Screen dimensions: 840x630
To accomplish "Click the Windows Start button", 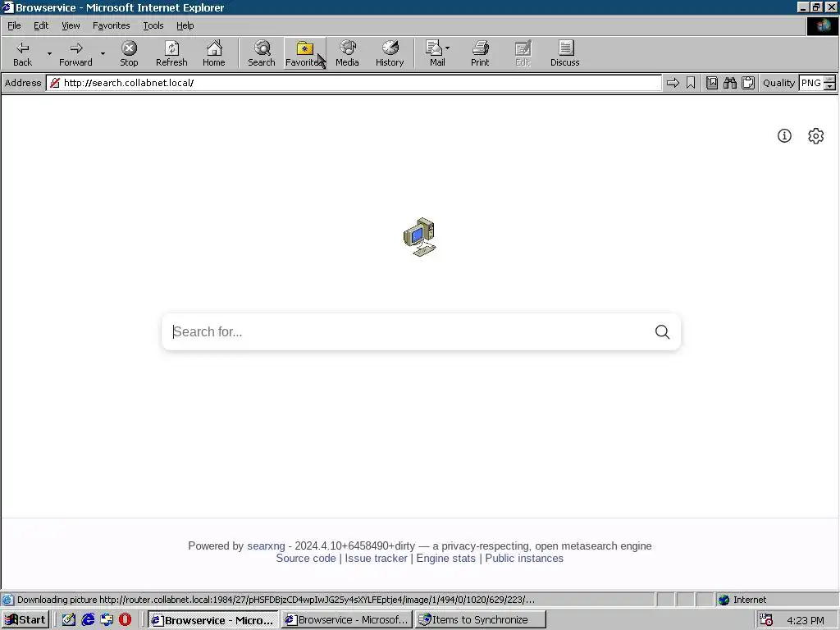I will (25, 620).
